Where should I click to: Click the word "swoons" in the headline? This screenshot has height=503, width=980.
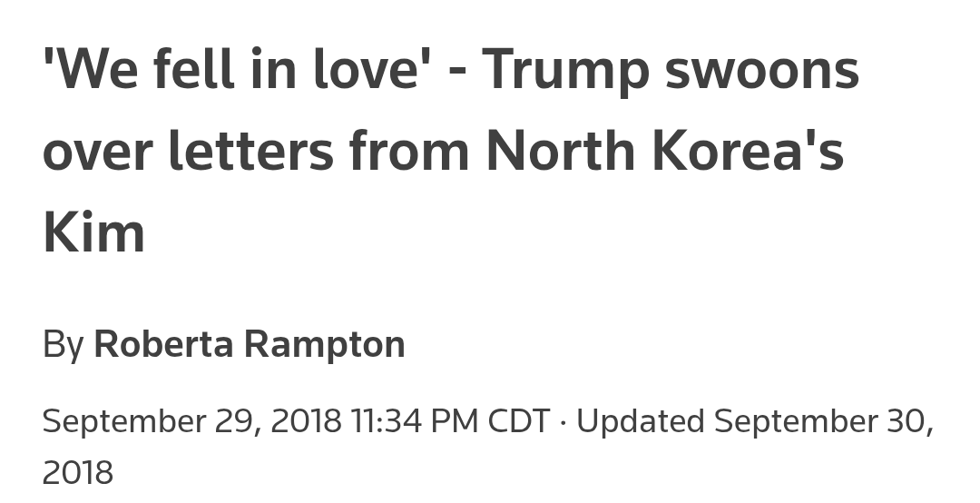761,71
